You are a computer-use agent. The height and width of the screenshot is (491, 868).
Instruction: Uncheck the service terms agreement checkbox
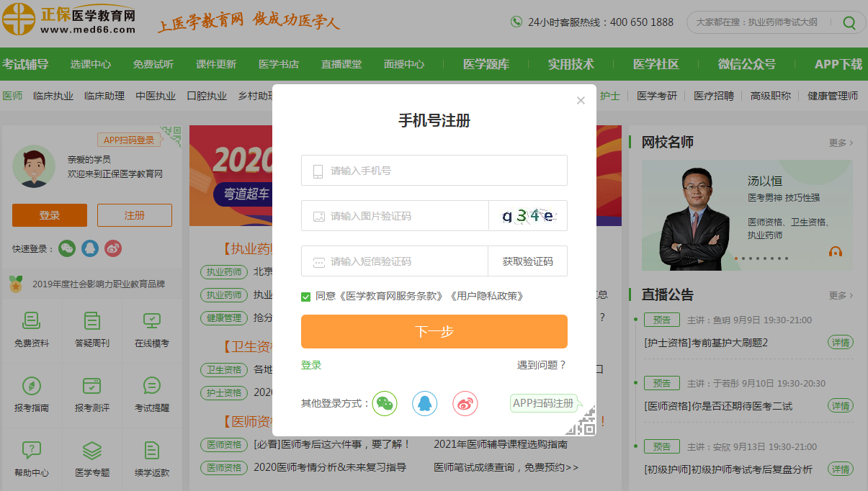pyautogui.click(x=306, y=297)
